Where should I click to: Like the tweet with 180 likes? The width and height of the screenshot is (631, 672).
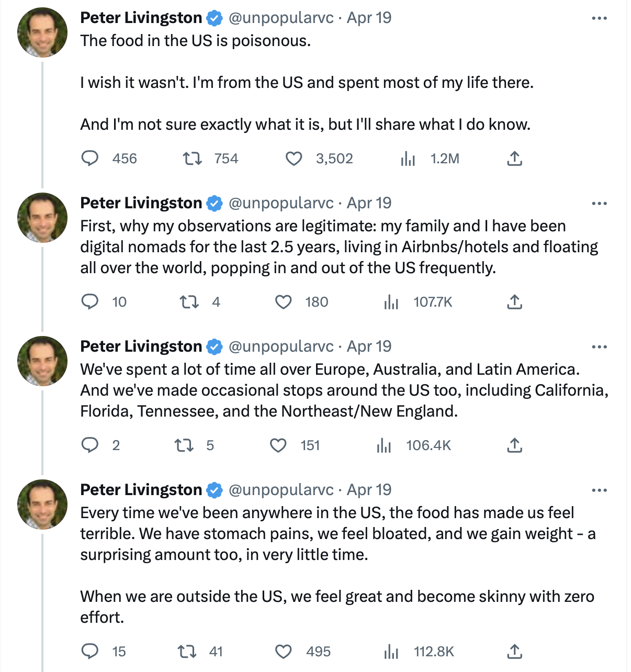284,301
